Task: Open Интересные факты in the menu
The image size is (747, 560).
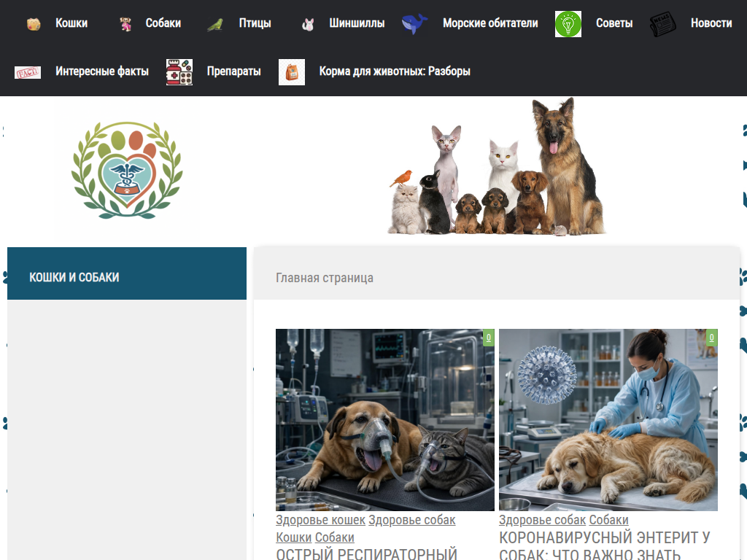Action: pyautogui.click(x=102, y=71)
